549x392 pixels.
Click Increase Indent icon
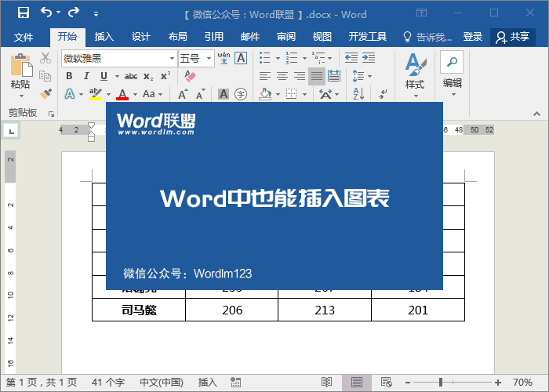[x=369, y=58]
